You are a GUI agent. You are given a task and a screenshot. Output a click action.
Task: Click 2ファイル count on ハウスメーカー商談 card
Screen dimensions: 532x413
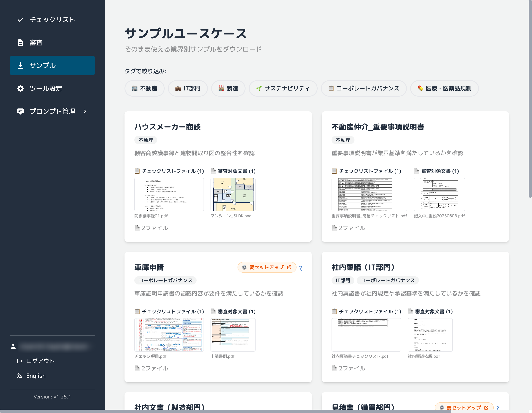pyautogui.click(x=152, y=228)
